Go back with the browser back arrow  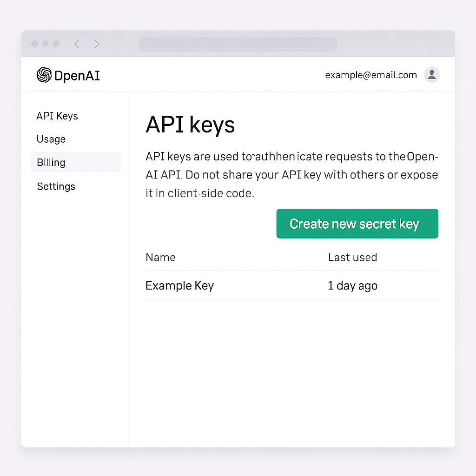click(77, 44)
